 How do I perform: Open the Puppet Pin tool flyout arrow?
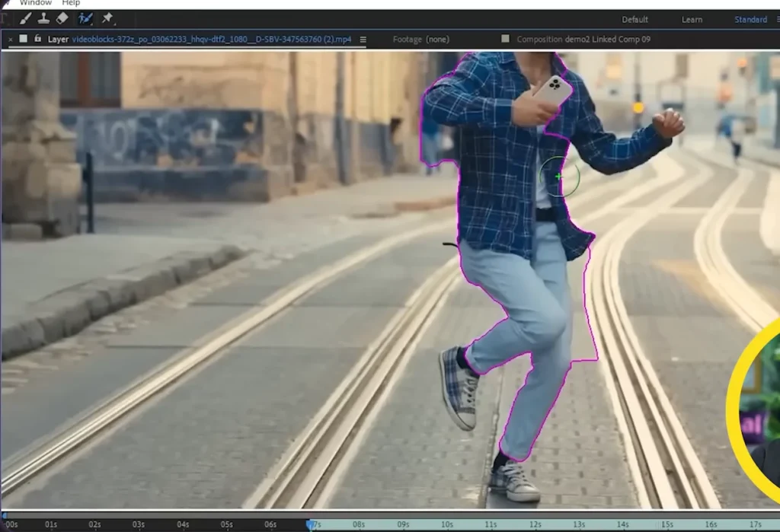(114, 23)
